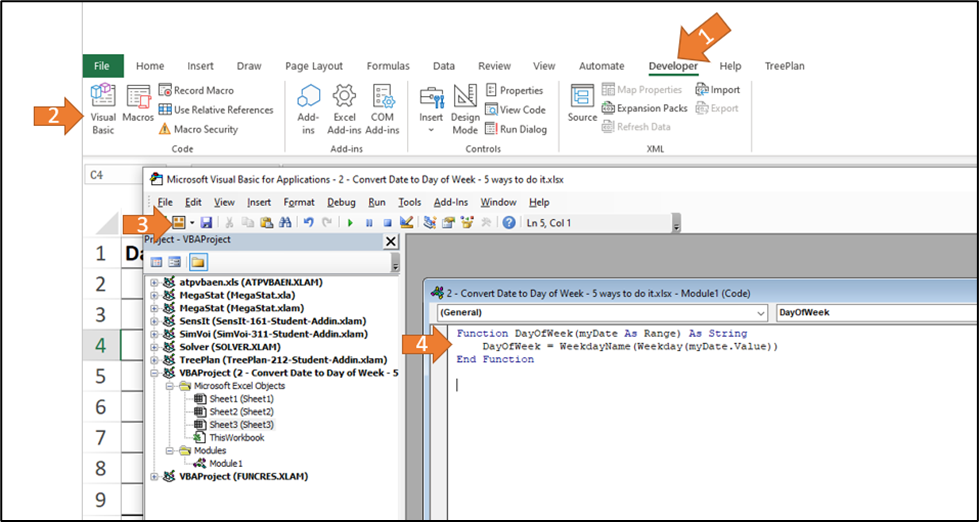The image size is (979, 522).
Task: Open the Run menu in the VBA editor
Action: tap(377, 202)
